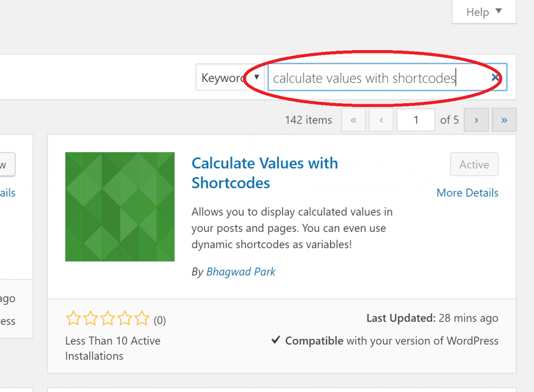Go to the previous page arrow
534x392 pixels.
coord(381,120)
